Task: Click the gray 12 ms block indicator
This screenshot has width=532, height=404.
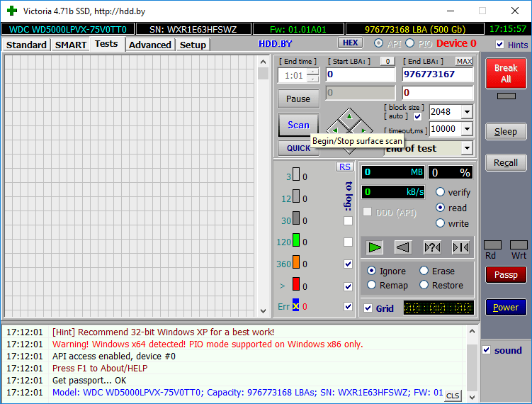Action: (x=296, y=196)
